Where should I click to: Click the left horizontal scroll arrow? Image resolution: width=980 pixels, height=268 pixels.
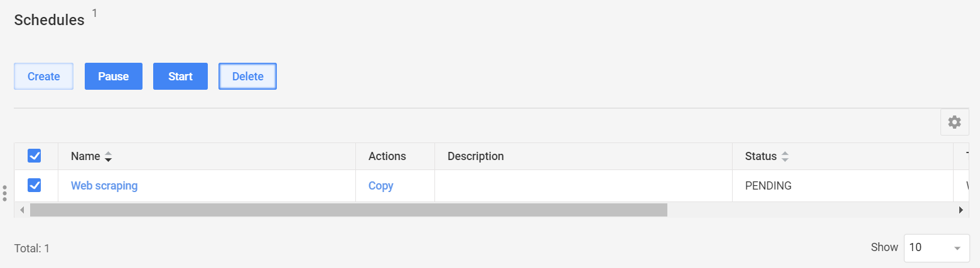coord(22,210)
